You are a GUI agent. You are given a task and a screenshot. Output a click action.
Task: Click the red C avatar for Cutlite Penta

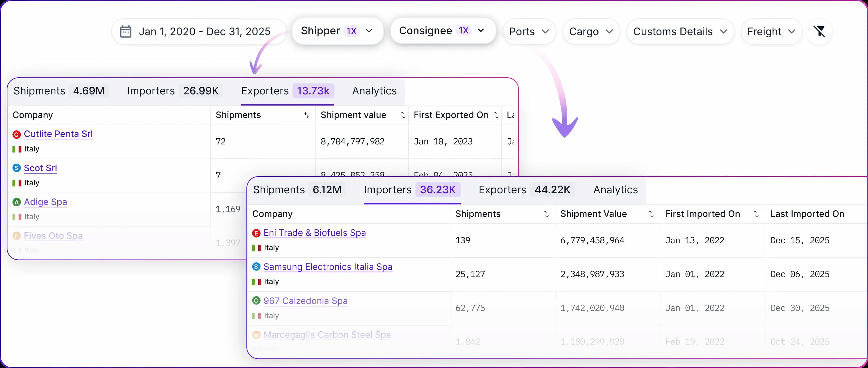(x=17, y=134)
